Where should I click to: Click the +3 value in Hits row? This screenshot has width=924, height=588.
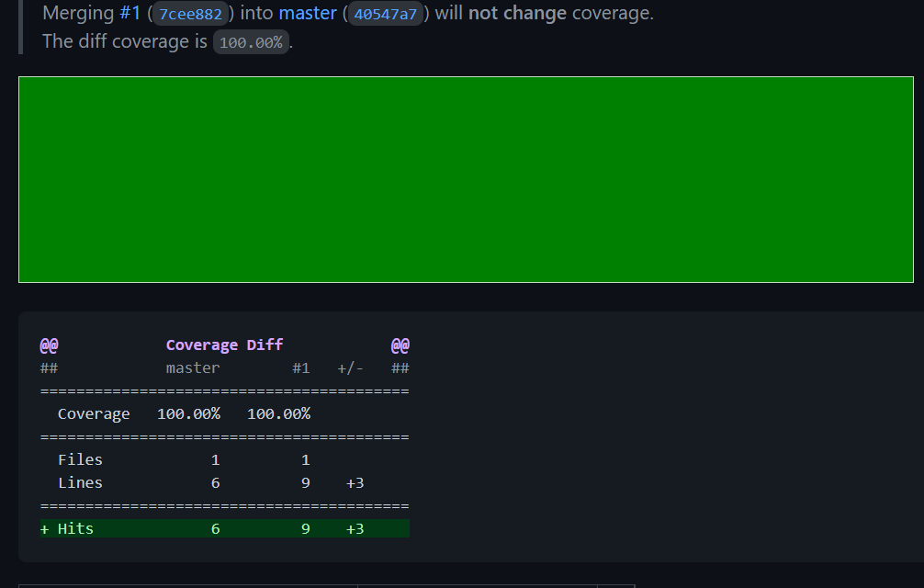point(355,529)
